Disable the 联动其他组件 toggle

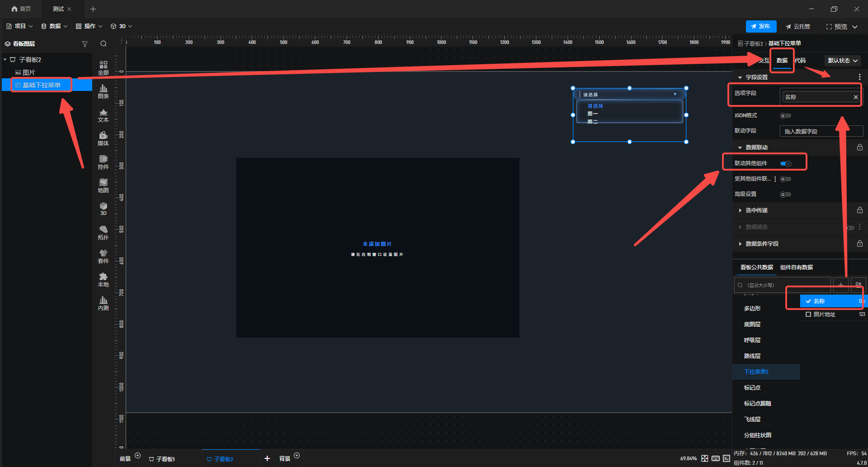click(x=786, y=164)
